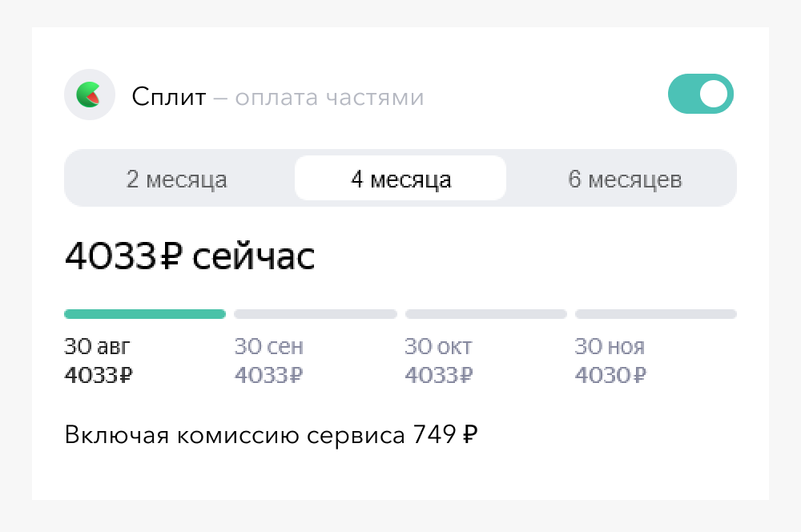Click the "30 авг" payment date

point(97,347)
